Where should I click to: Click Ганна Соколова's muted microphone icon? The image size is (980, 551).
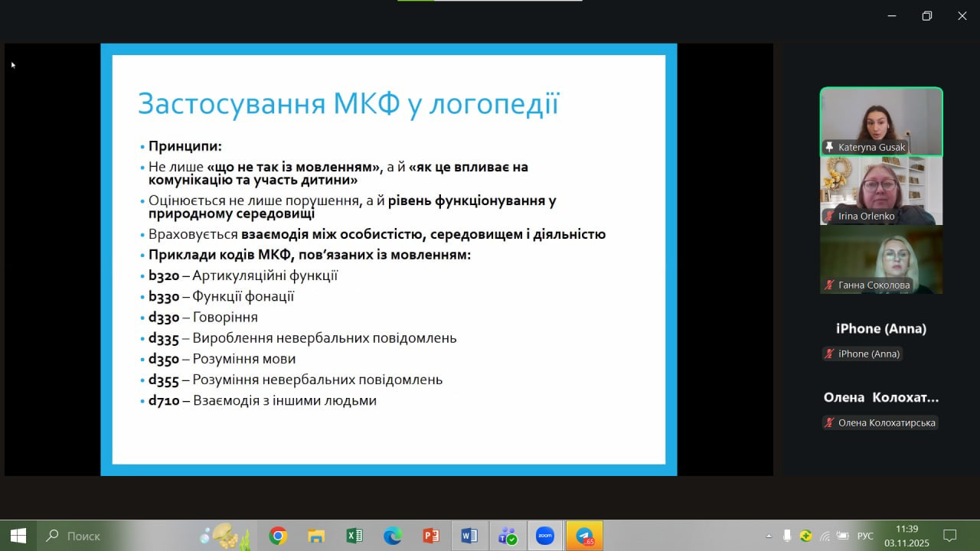click(828, 285)
